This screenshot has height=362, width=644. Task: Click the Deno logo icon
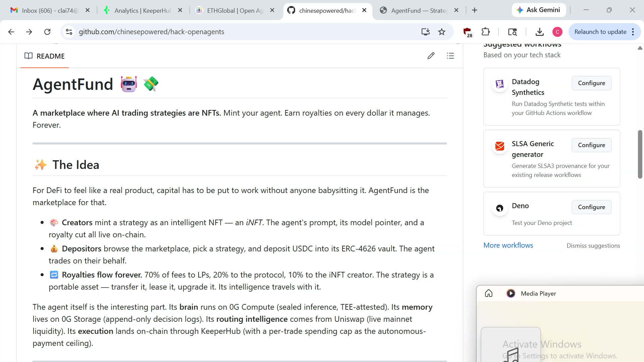[x=500, y=208]
